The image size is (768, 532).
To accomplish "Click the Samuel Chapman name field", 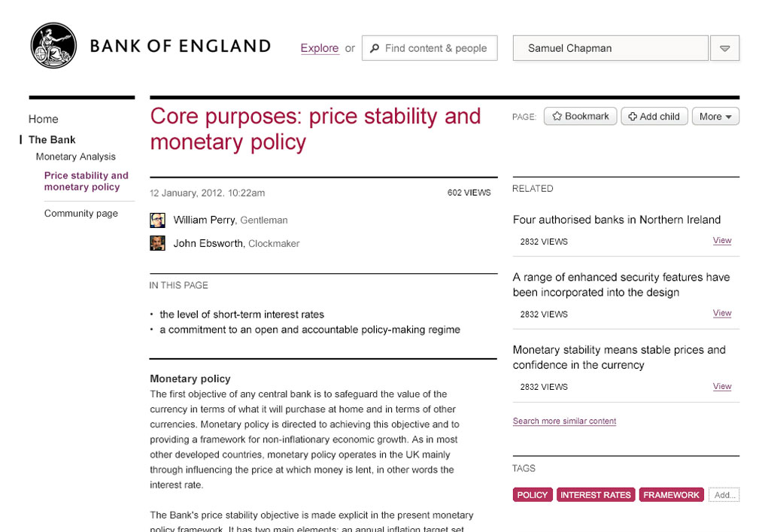I will (610, 48).
